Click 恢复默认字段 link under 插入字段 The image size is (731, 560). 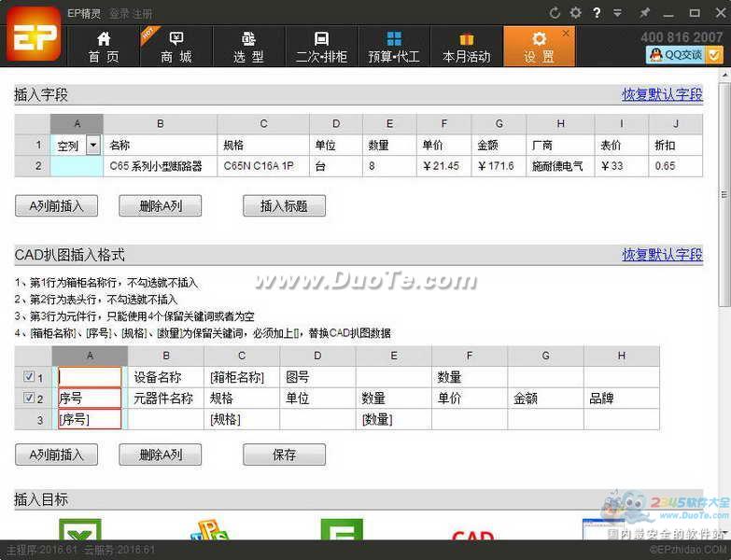pos(662,94)
